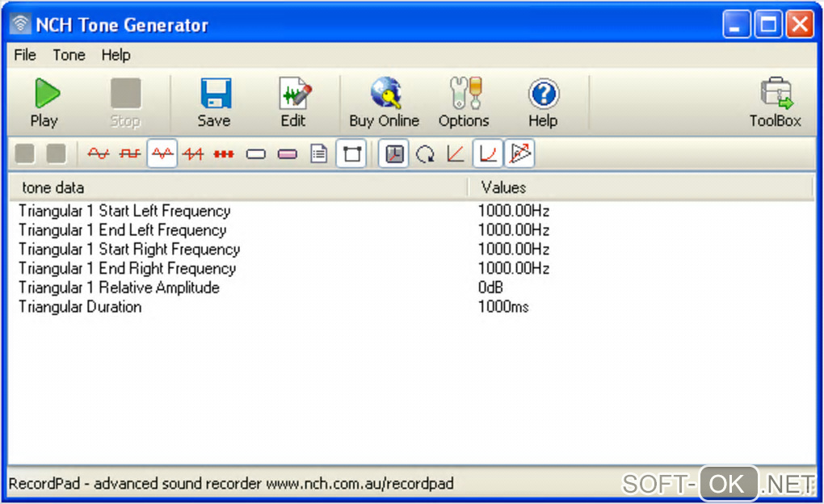Image resolution: width=824 pixels, height=504 pixels.
Task: Click the 0dB amplitude value
Action: coord(490,288)
